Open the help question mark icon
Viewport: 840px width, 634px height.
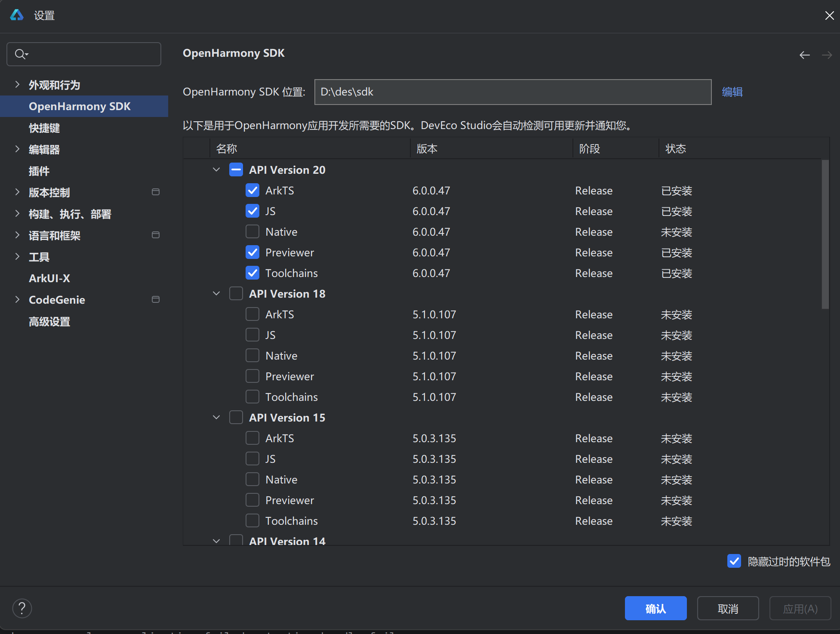point(22,608)
